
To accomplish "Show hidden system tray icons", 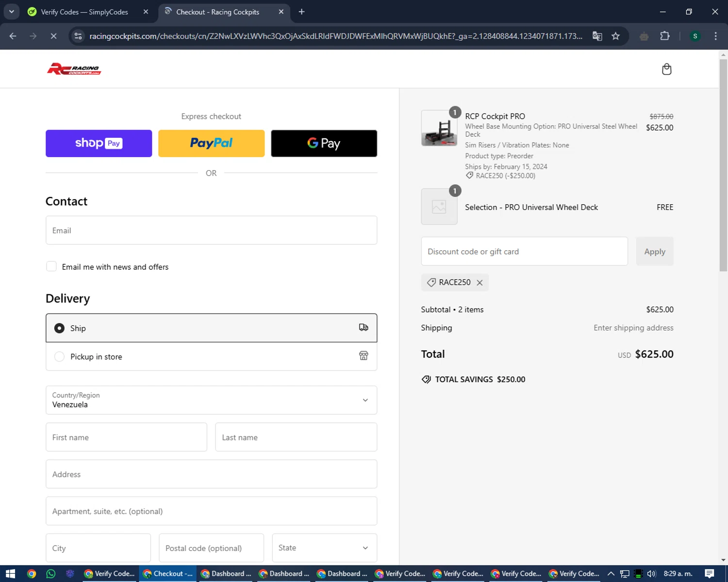I will pos(611,574).
